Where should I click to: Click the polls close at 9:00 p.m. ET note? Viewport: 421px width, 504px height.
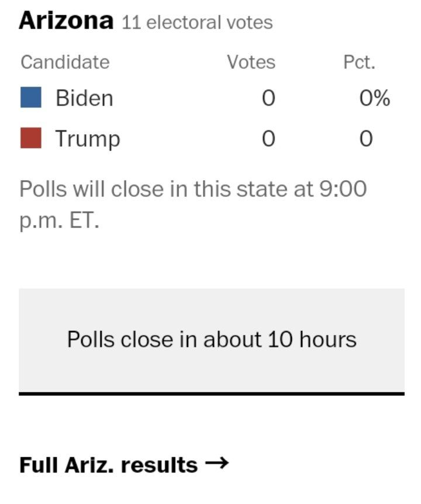tap(193, 205)
